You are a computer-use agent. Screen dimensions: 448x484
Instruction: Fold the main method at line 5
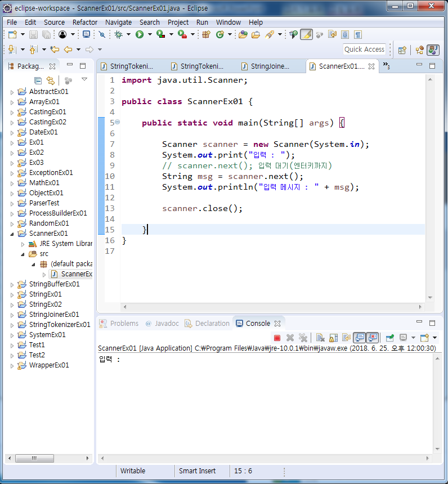coord(117,122)
